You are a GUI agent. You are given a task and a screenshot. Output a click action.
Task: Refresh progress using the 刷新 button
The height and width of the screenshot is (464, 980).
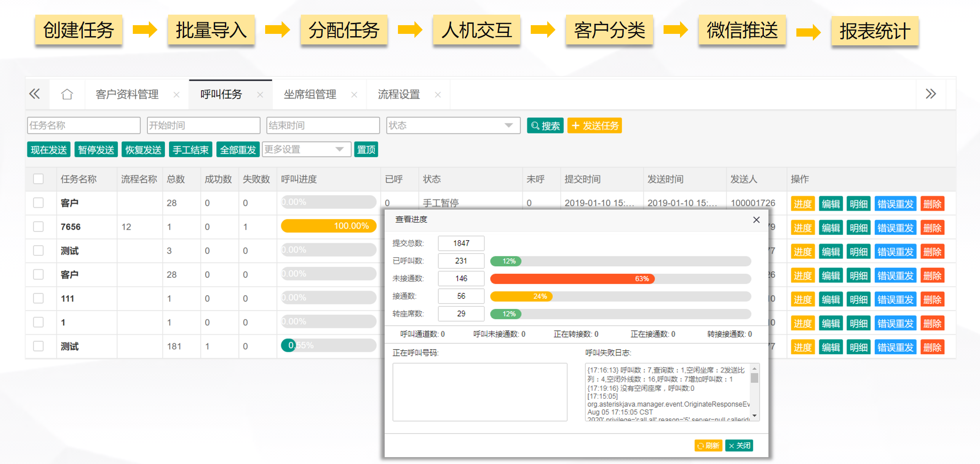click(708, 445)
